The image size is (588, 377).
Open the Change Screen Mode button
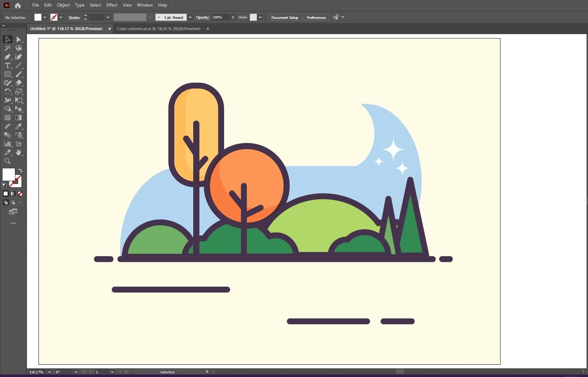(13, 212)
